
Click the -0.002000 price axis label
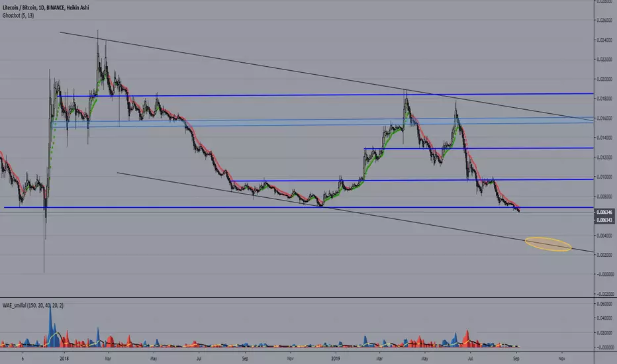[x=604, y=294]
